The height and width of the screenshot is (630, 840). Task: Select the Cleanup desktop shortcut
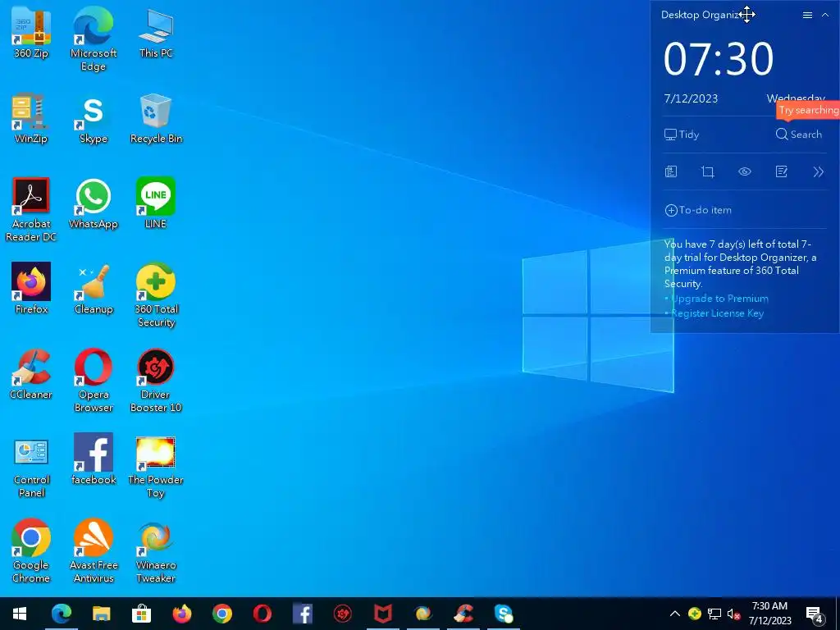[94, 288]
